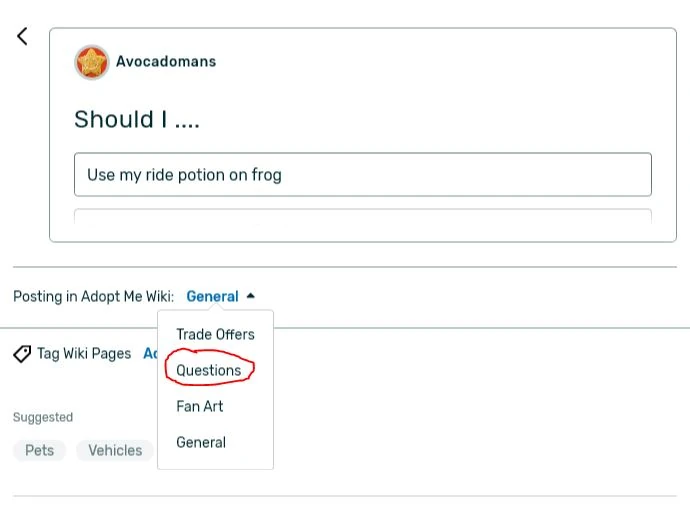Click the 'Posting in Adopt Me Wiki' text
Screen dimensions: 690x507
click(x=93, y=297)
